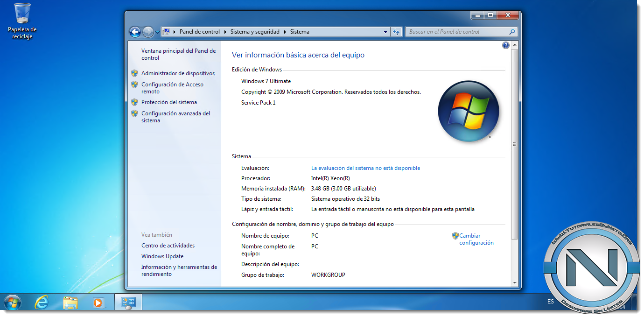The image size is (644, 317).
Task: Click the scrollbar down arrow
Action: 515,282
